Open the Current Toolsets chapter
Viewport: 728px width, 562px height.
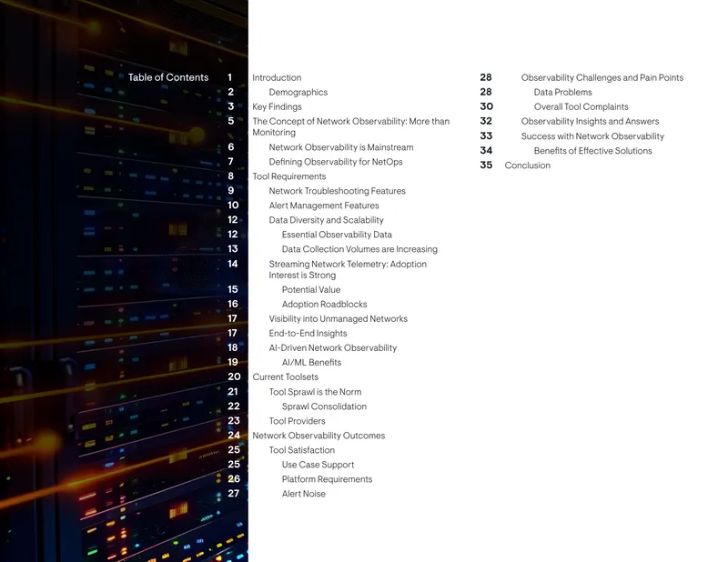click(286, 376)
